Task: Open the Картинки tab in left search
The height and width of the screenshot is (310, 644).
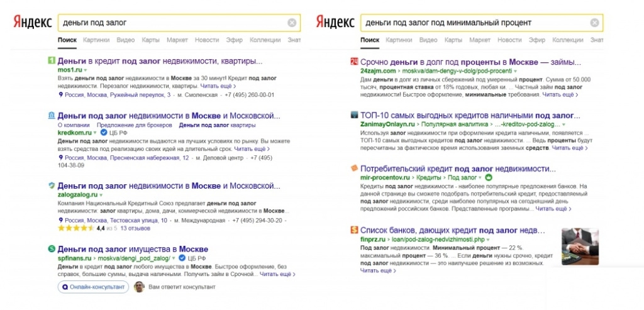Action: (96, 40)
